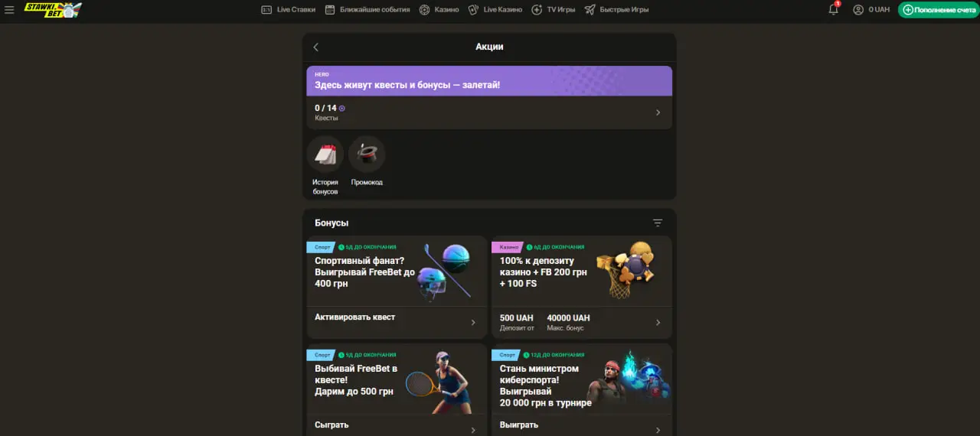Viewport: 980px width, 436px height.
Task: Select Быстрые Игры menu item
Action: point(616,10)
